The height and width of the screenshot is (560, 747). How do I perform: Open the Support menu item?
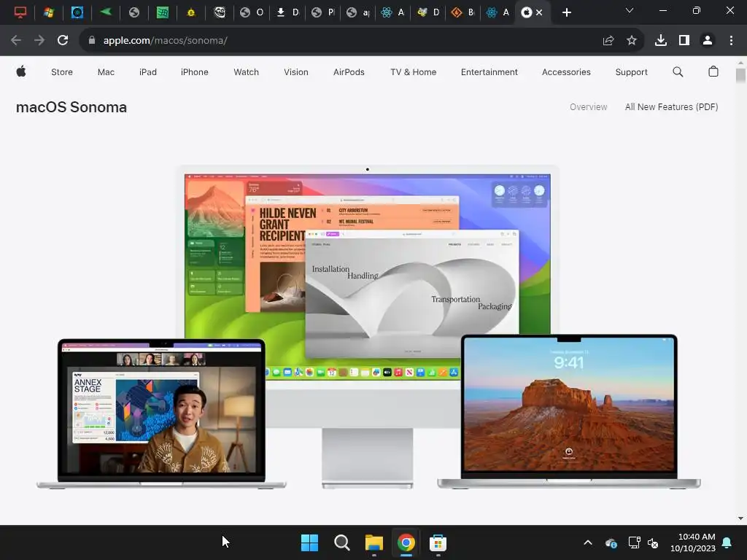pyautogui.click(x=631, y=72)
